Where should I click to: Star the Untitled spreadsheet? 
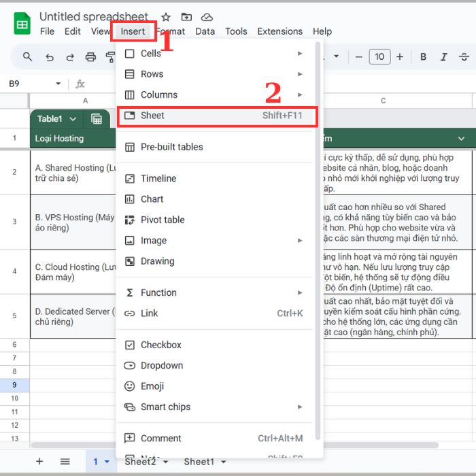[x=166, y=17]
